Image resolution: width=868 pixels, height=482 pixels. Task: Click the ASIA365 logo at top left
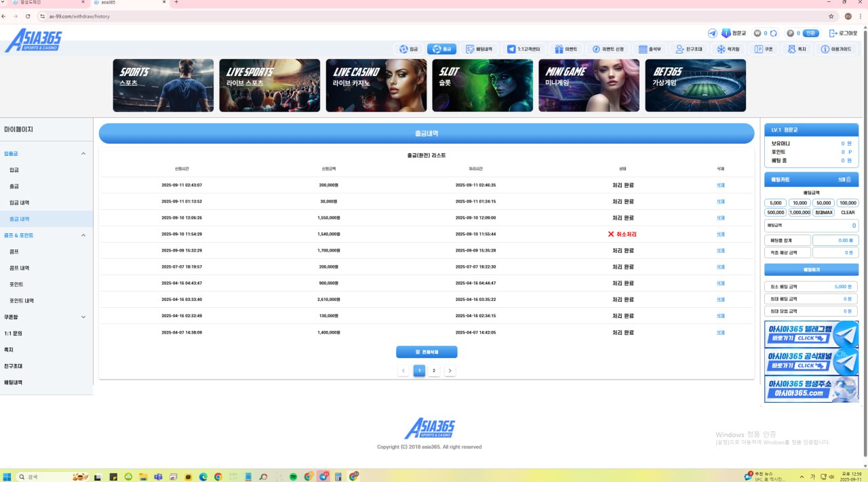tap(33, 40)
